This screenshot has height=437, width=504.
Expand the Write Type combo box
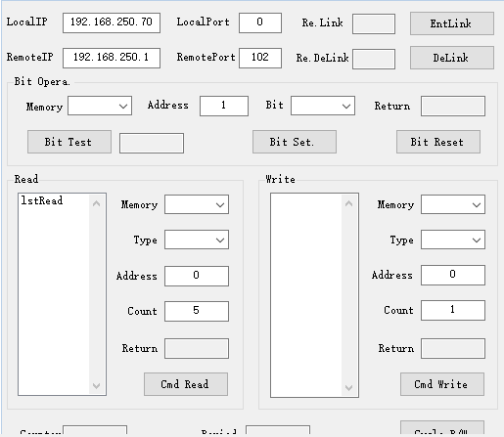click(x=453, y=240)
